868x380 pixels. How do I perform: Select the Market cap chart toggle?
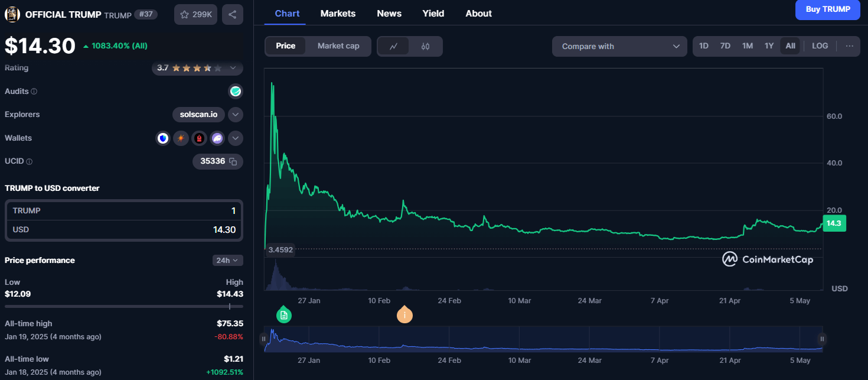coord(338,46)
